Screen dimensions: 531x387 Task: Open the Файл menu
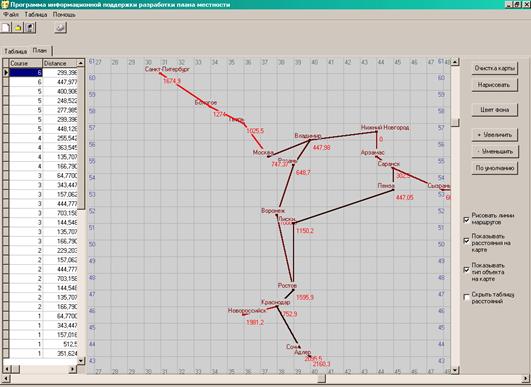[11, 15]
